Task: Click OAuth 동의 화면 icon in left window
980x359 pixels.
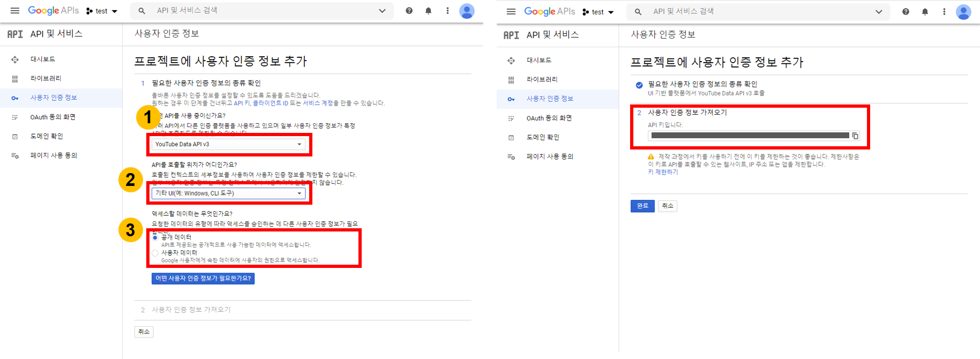Action: coord(15,117)
